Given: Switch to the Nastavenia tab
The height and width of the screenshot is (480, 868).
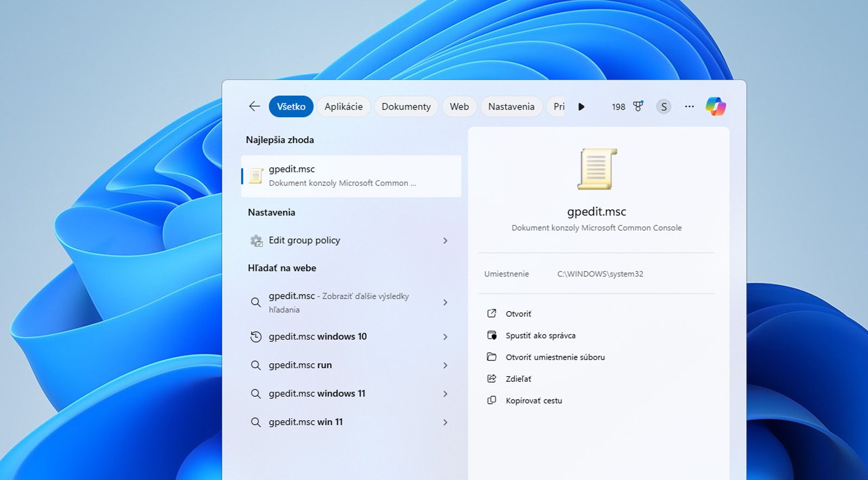Looking at the screenshot, I should (x=511, y=106).
